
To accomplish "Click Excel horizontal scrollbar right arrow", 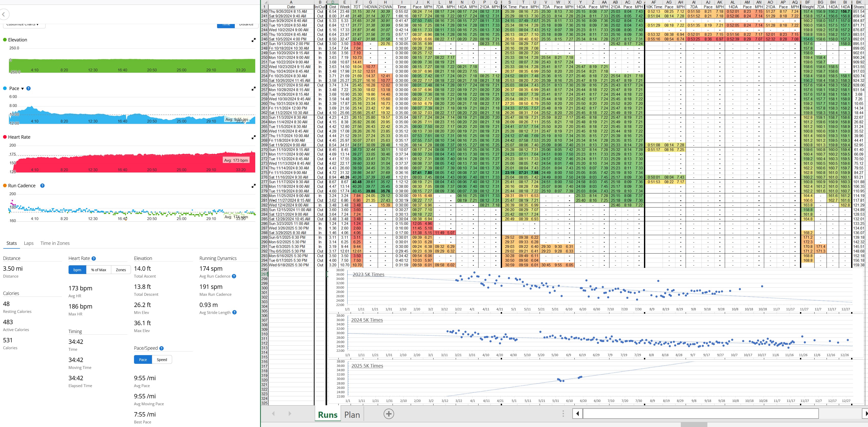I will [865, 413].
